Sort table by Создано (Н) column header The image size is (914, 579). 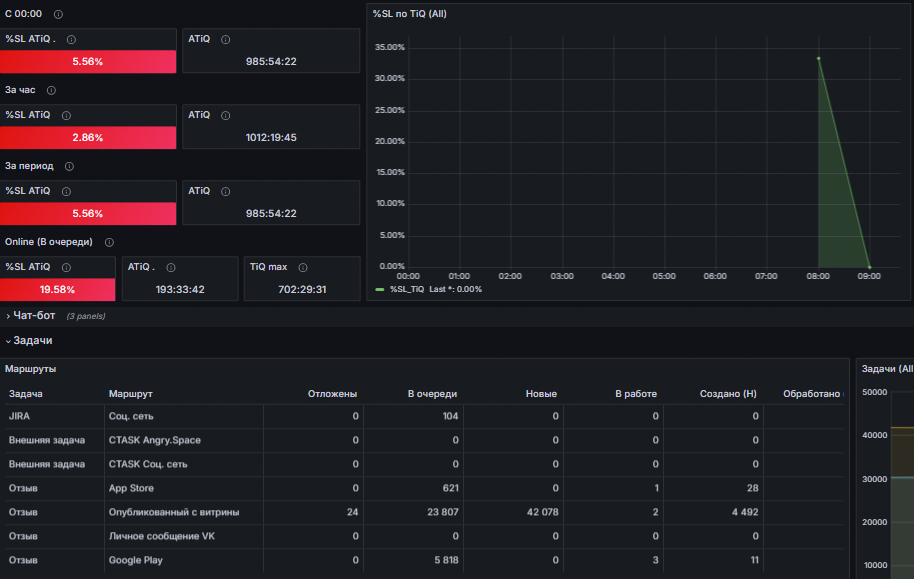coord(728,394)
